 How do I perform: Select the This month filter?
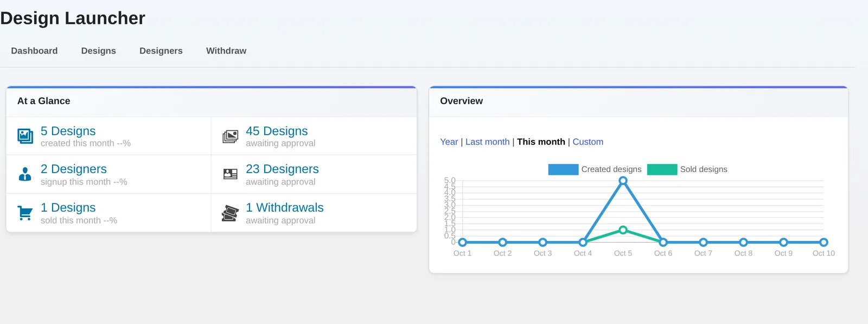pos(541,142)
